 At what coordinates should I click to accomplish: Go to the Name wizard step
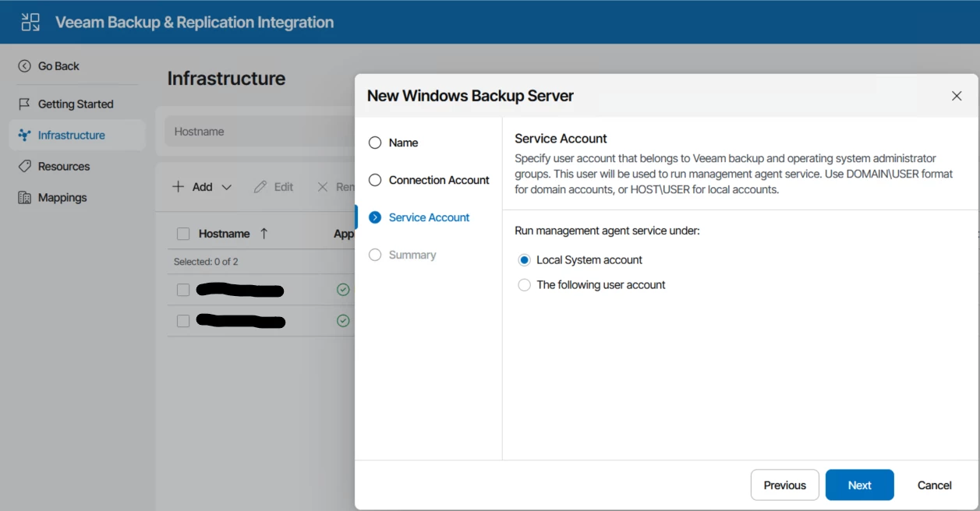[x=375, y=143]
